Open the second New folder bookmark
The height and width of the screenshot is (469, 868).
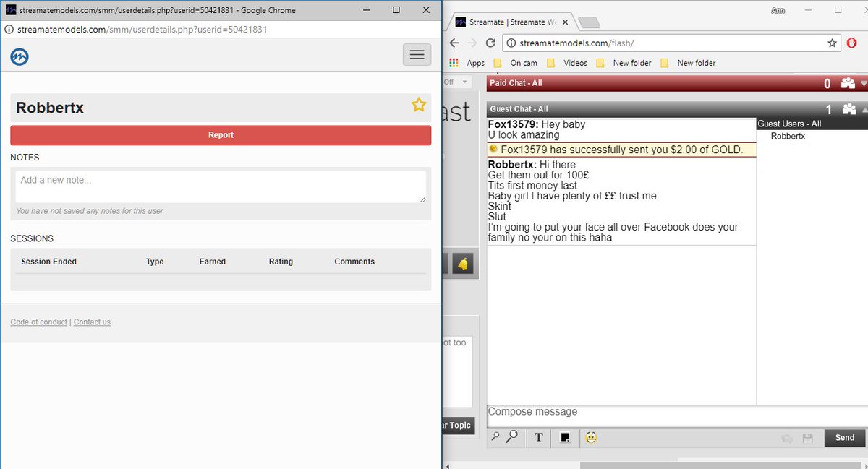coord(688,63)
